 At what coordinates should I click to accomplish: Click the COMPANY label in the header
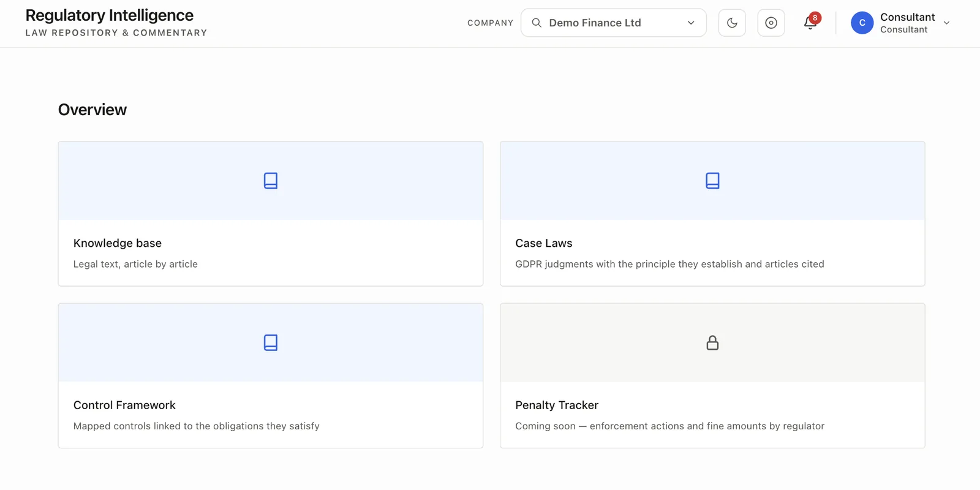pos(490,23)
